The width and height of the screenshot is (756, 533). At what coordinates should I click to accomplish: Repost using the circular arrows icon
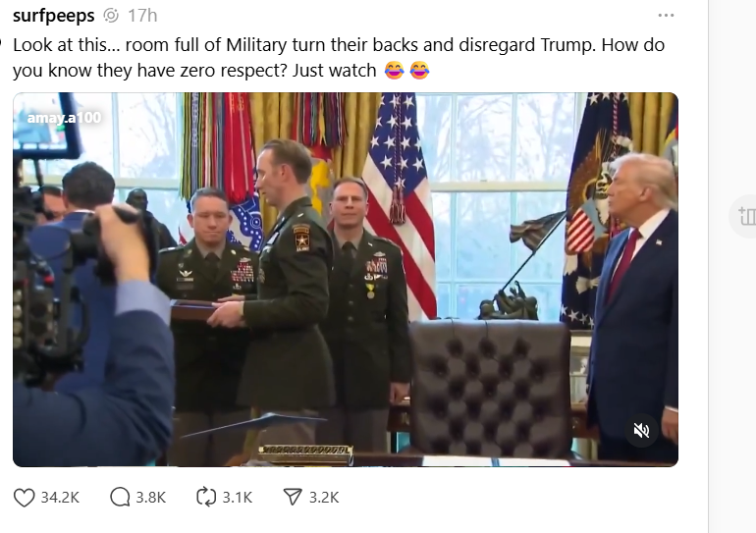coord(206,498)
